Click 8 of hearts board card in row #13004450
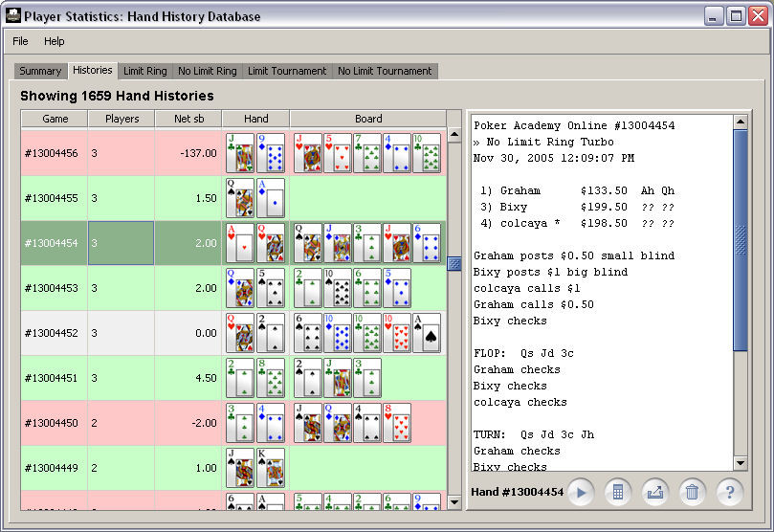The image size is (774, 532). click(397, 422)
